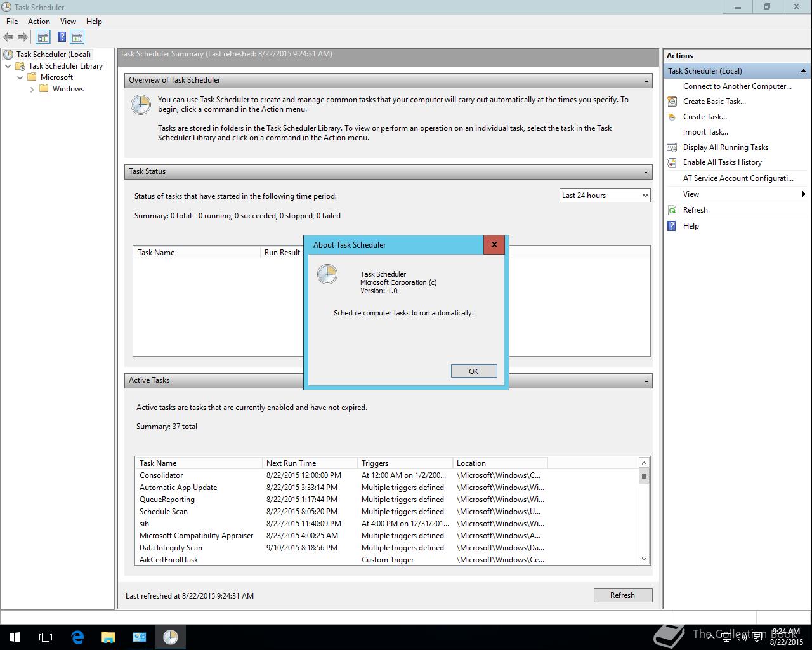This screenshot has width=812, height=650.
Task: Click the Display All Running Tasks icon
Action: [x=672, y=147]
